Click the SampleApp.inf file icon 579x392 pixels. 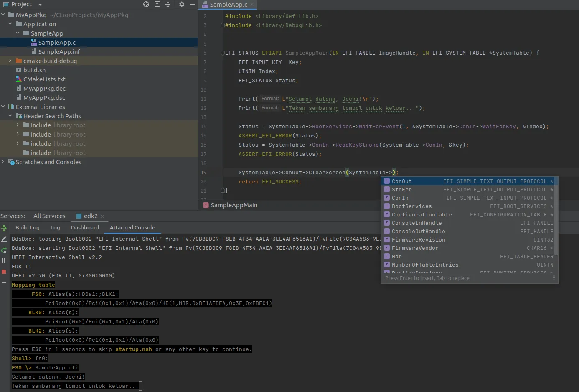click(x=34, y=51)
